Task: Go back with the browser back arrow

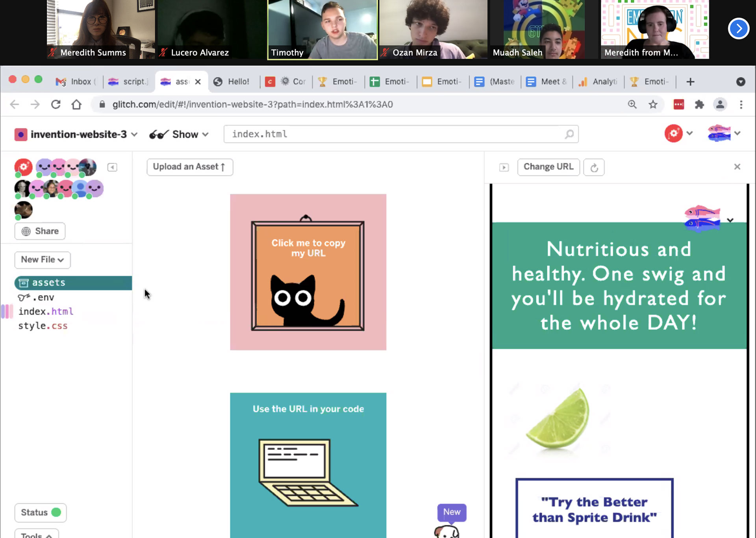Action: click(15, 104)
